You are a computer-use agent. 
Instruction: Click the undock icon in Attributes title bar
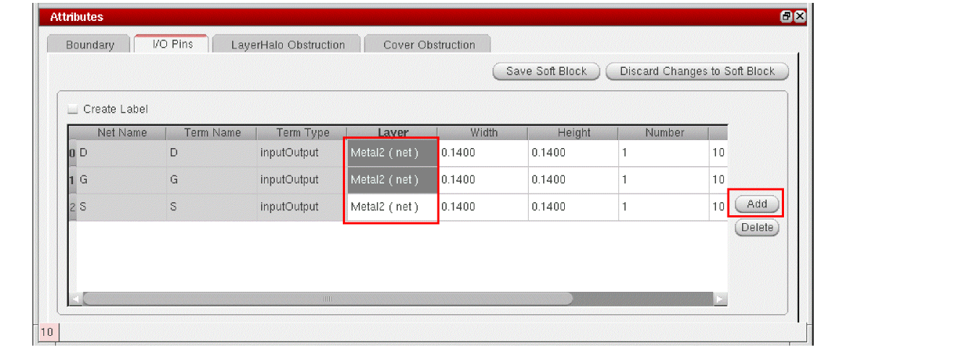(786, 17)
